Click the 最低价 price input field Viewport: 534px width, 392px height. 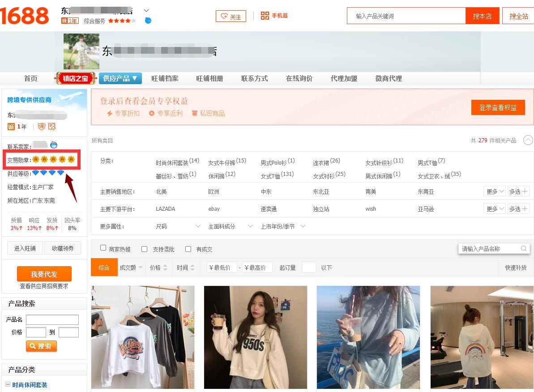pos(222,268)
